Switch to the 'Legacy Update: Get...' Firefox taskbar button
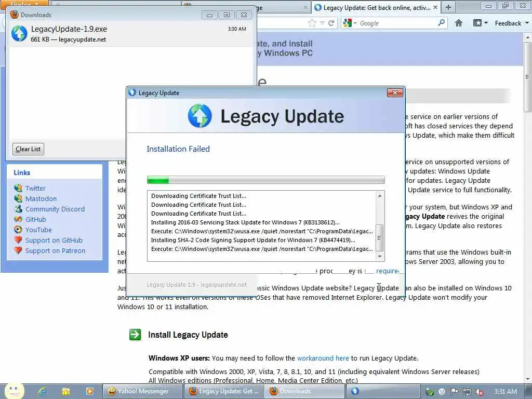532x399 pixels. 224,391
